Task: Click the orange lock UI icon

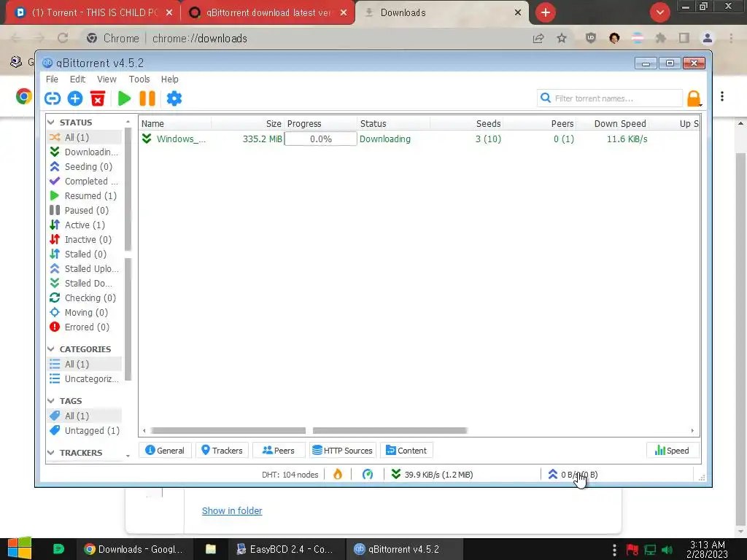Action: click(694, 98)
